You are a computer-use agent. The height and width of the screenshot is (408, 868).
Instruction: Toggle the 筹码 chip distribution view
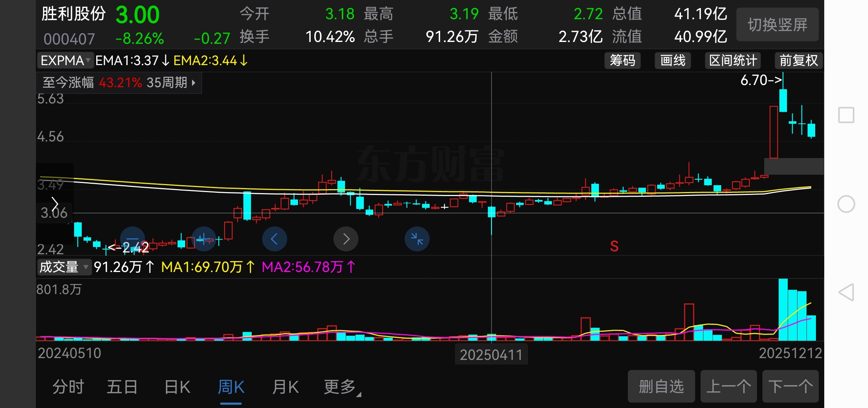622,60
